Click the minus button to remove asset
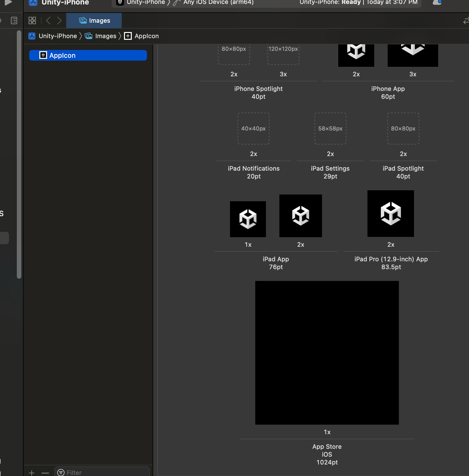 click(45, 473)
